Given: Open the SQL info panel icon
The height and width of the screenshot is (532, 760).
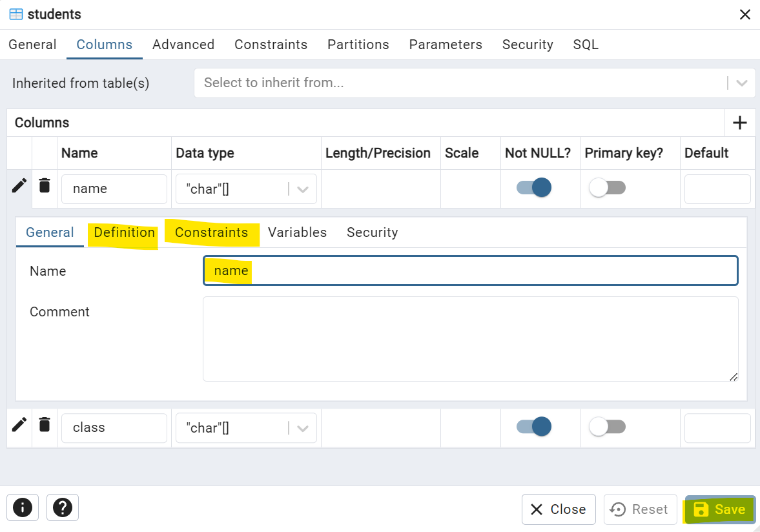Looking at the screenshot, I should coord(23,508).
